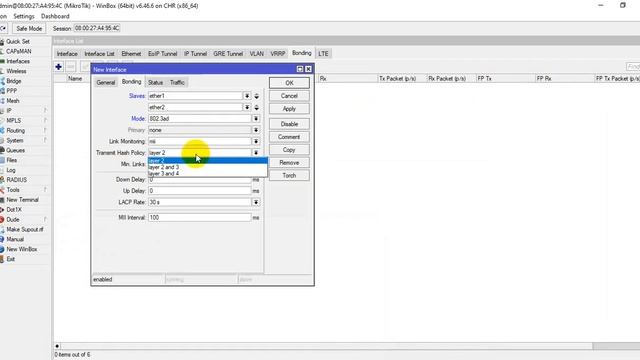Toggle the Transmit Hash Policy dropdown arrow
Screen dimensions: 640x360
[x=256, y=153]
